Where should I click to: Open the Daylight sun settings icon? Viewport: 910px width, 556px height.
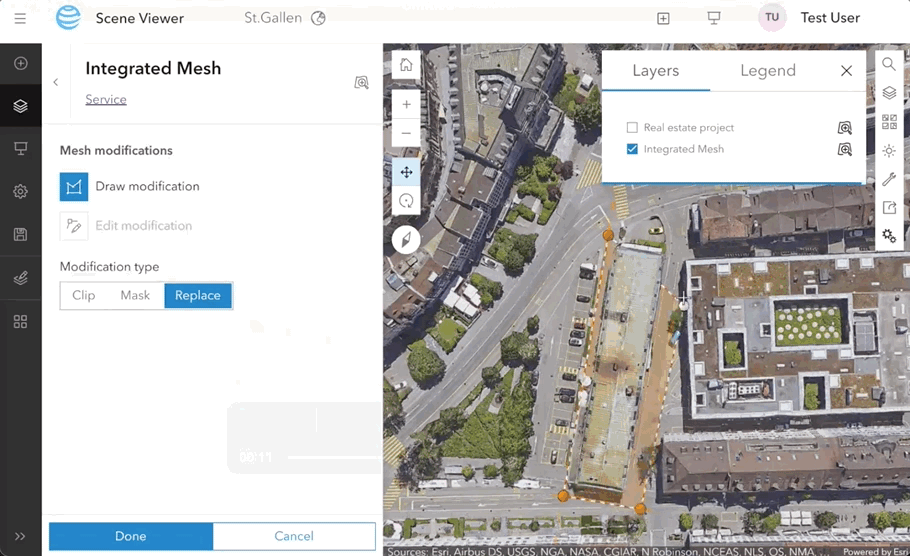coord(888,151)
